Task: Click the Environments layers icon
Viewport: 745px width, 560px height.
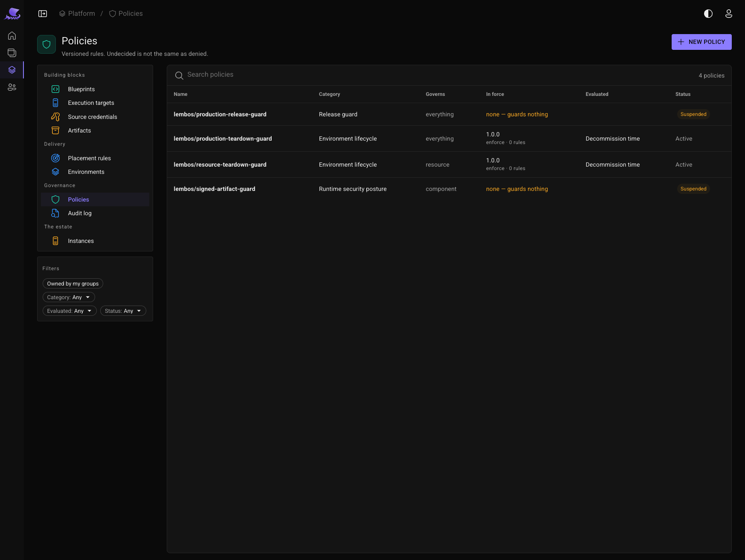Action: click(55, 172)
